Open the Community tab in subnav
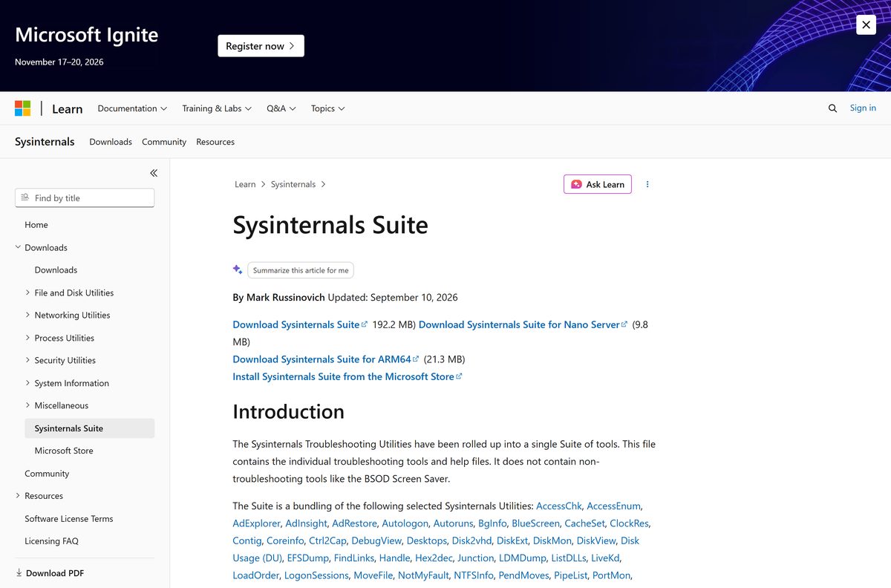 coord(164,142)
